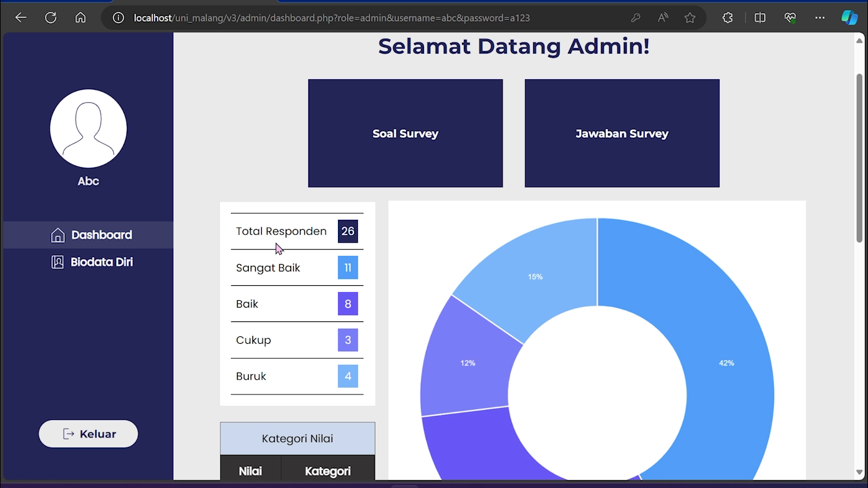Click the page vertical scrollbar thumb
Viewport: 868px width, 488px height.
(x=859, y=157)
